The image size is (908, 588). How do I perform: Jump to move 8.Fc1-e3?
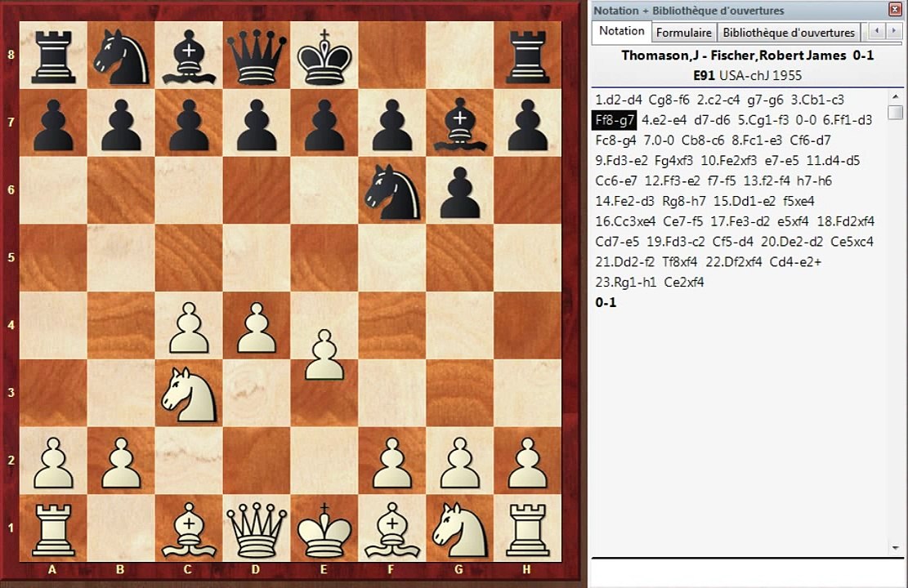click(x=757, y=140)
